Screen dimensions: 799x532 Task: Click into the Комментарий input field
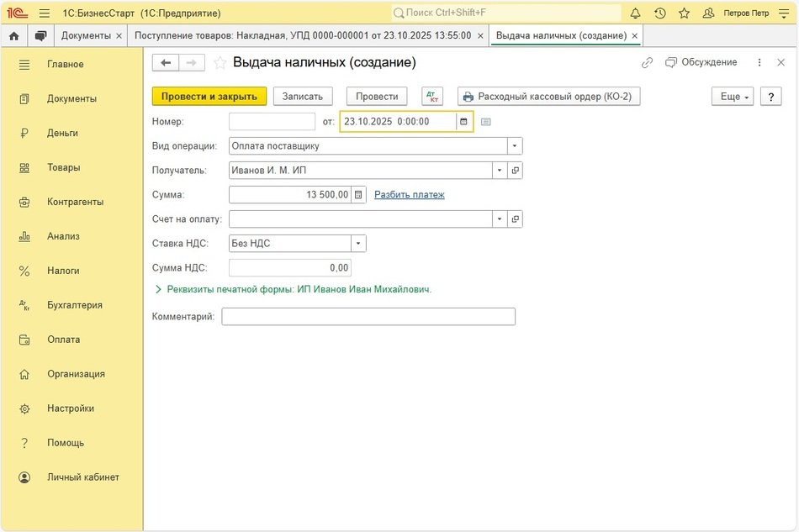pyautogui.click(x=368, y=317)
